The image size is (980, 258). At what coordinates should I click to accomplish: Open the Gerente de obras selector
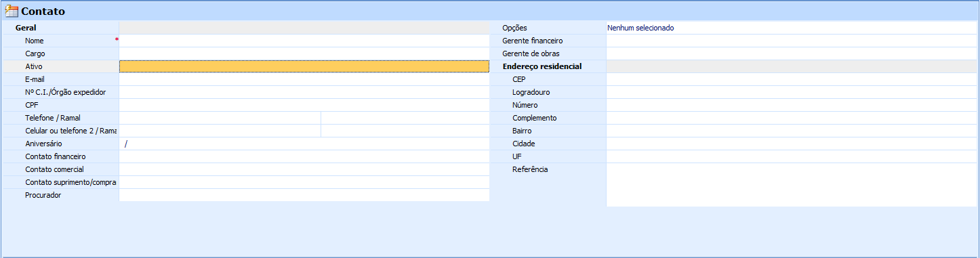point(792,53)
